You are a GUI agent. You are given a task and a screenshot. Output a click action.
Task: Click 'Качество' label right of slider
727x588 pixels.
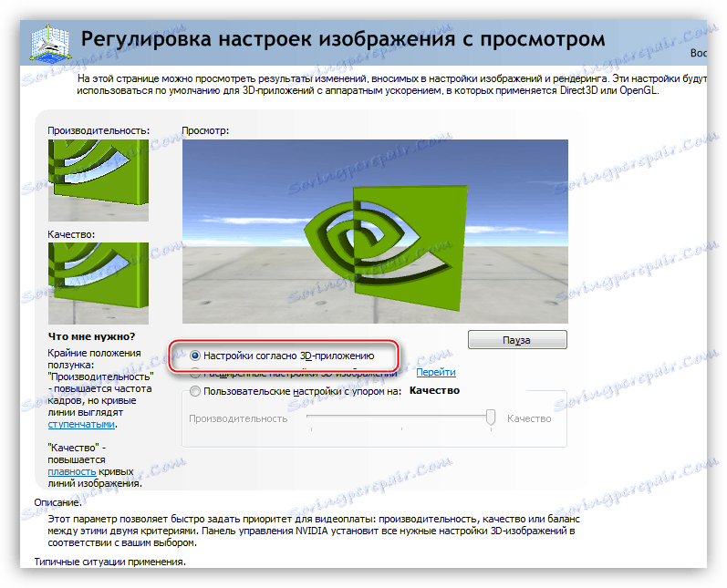pyautogui.click(x=529, y=418)
